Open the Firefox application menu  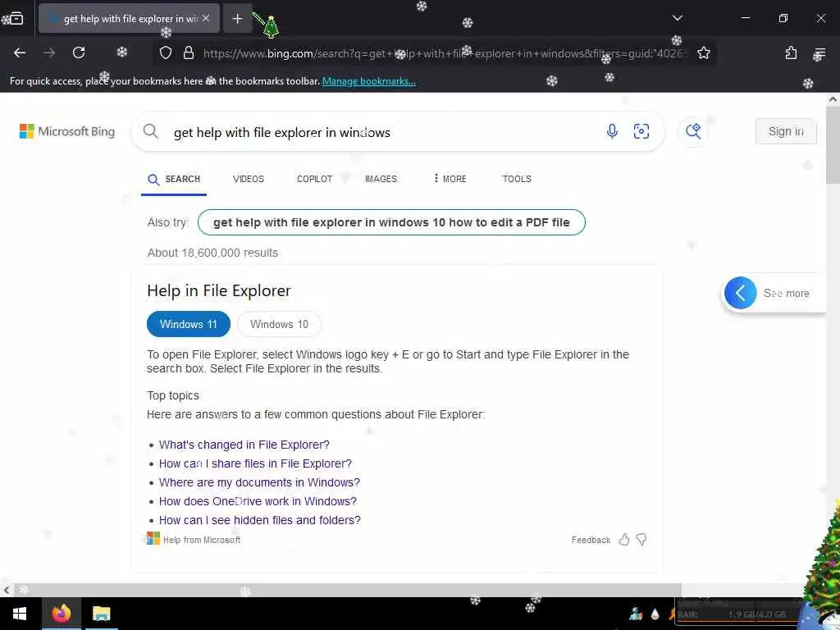[x=819, y=53]
